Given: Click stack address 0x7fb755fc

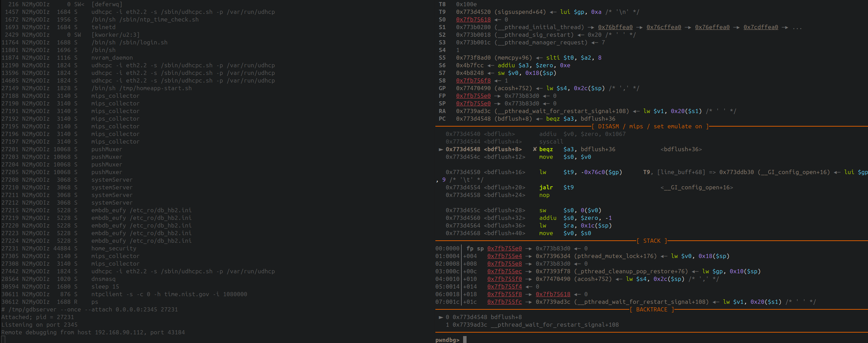Looking at the screenshot, I should click(x=505, y=302).
